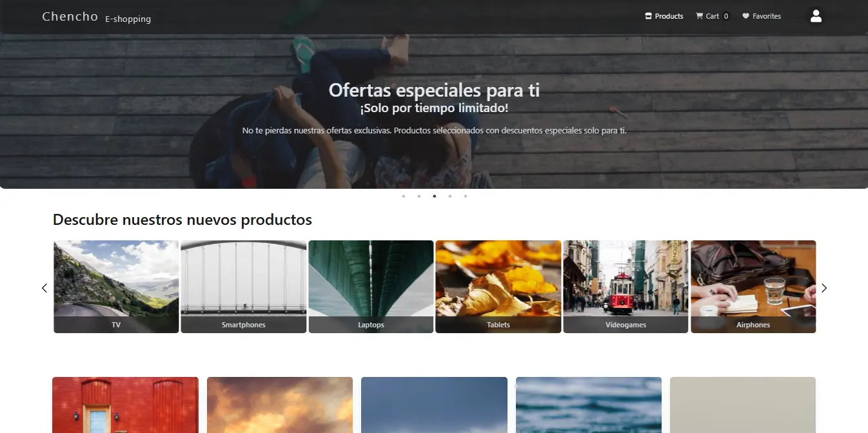Screen dimensions: 868x433
Task: Open the Airphones category card
Action: point(753,287)
